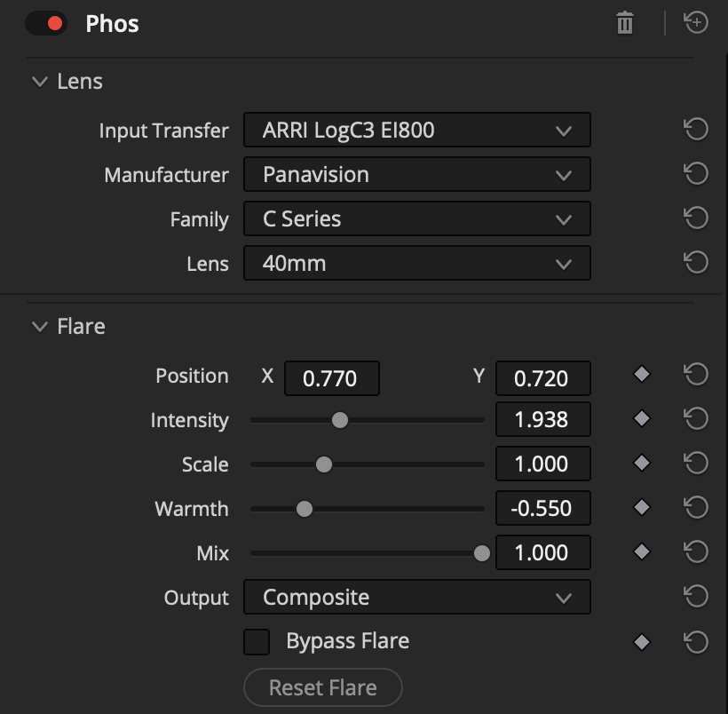Click the Scale slider handle
Screen dimensions: 728x714
[324, 464]
